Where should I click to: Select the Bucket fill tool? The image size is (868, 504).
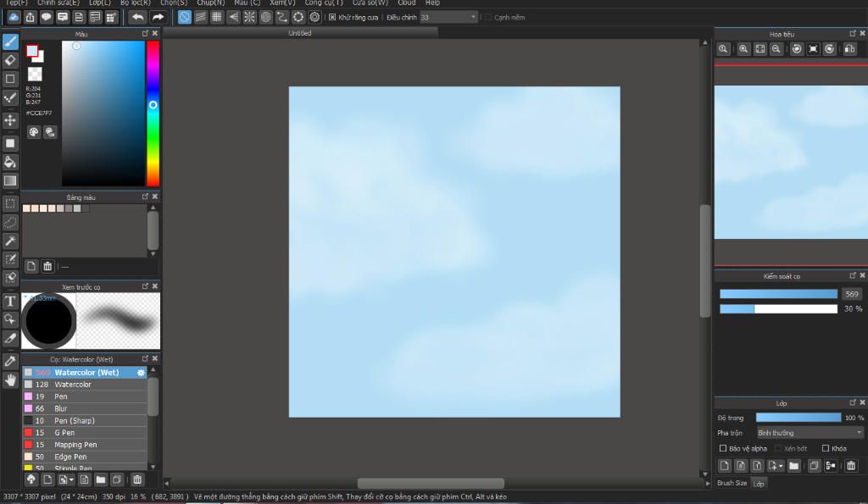pos(10,162)
